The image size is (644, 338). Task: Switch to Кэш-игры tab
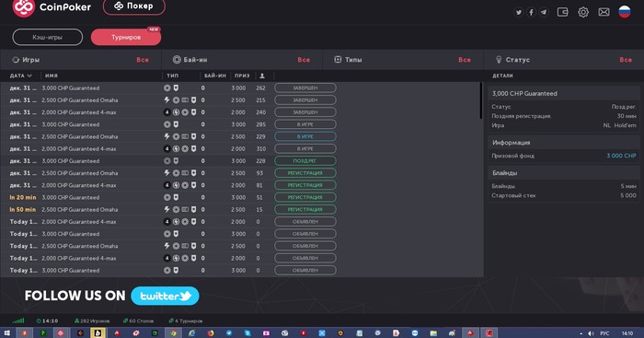click(47, 37)
